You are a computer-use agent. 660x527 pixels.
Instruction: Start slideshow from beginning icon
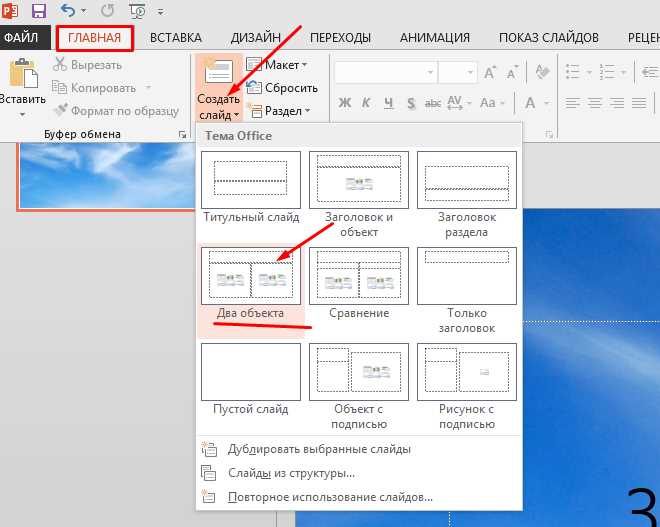pos(138,10)
